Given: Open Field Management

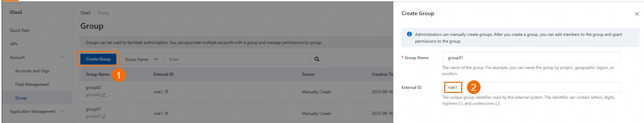Looking at the screenshot, I should pyautogui.click(x=32, y=84).
